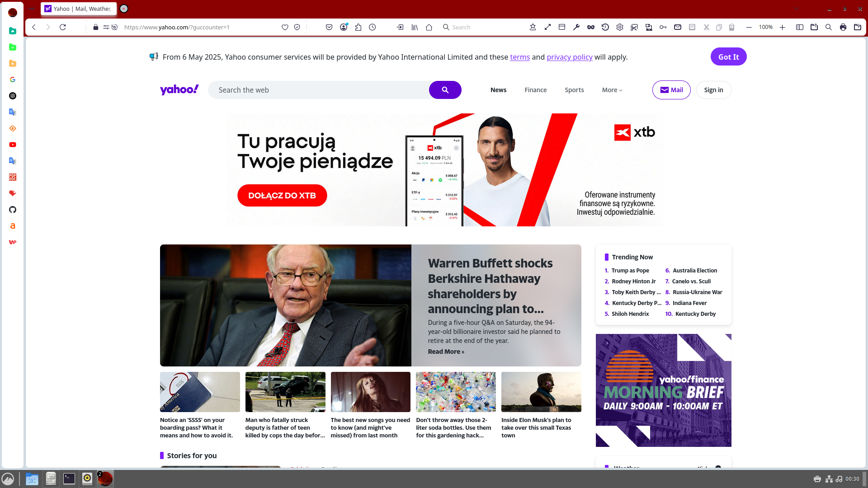
Task: Expand the More navigation dropdown
Action: [612, 90]
